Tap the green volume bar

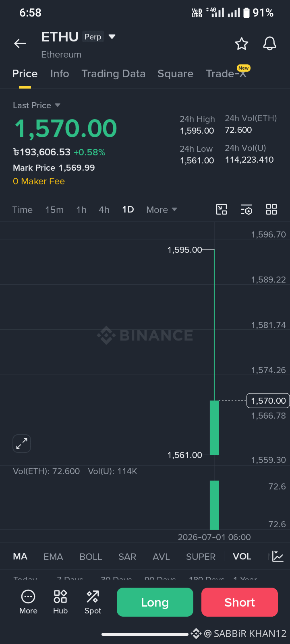214,505
